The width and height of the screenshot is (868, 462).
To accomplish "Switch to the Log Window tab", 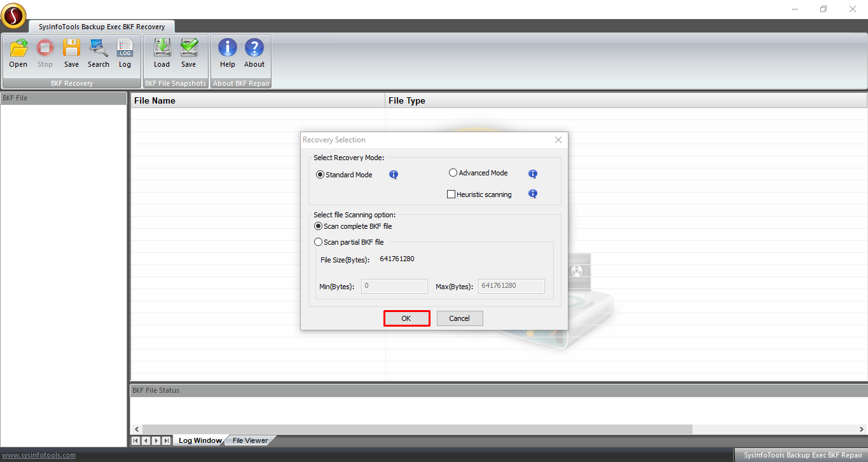I will tap(200, 440).
